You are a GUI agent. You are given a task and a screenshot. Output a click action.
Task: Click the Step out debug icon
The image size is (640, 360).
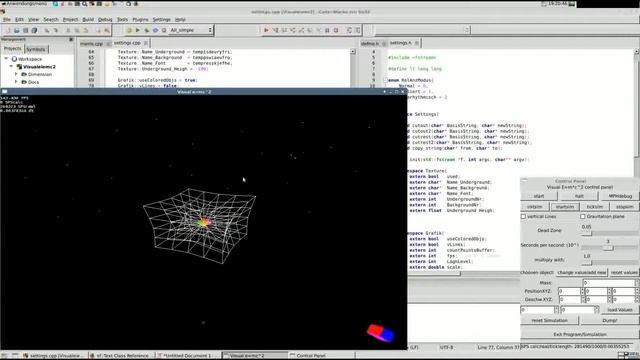[302, 30]
